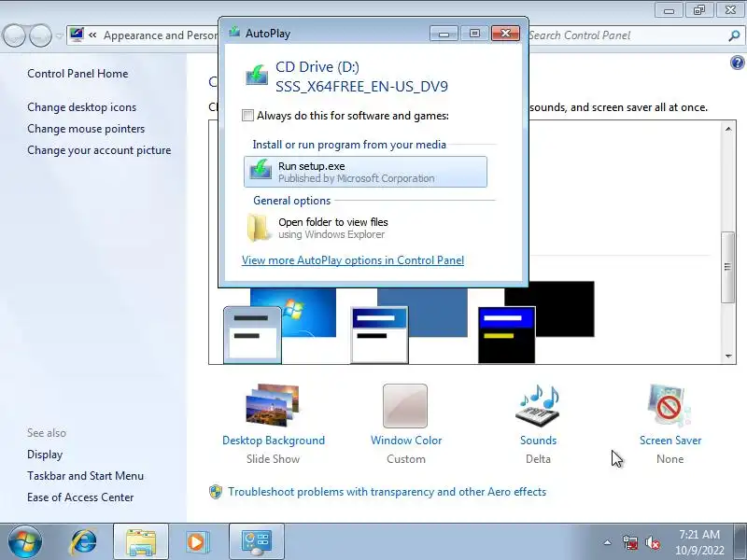Switch to Control Panel taskbar button
The image size is (747, 560).
(x=257, y=542)
